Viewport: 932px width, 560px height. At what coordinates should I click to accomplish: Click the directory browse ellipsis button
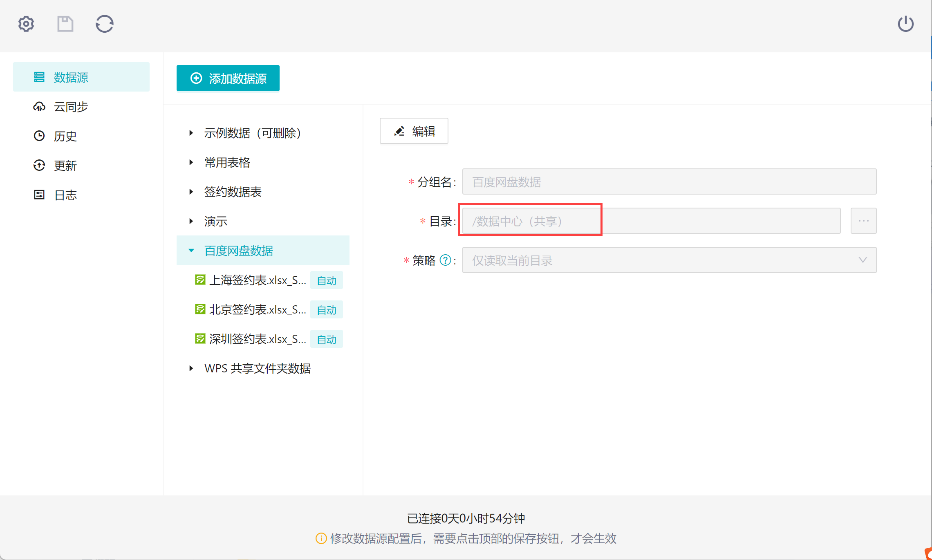point(863,221)
